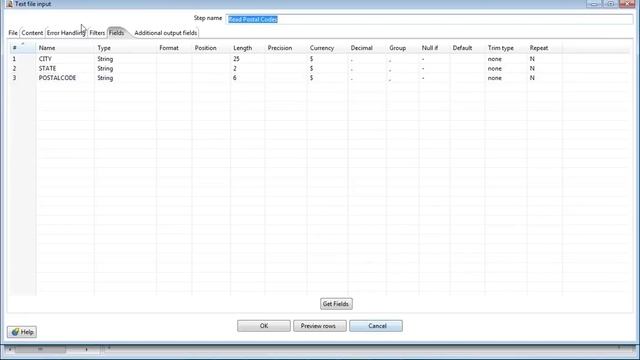
Task: Click the Precision column header
Action: coord(286,48)
